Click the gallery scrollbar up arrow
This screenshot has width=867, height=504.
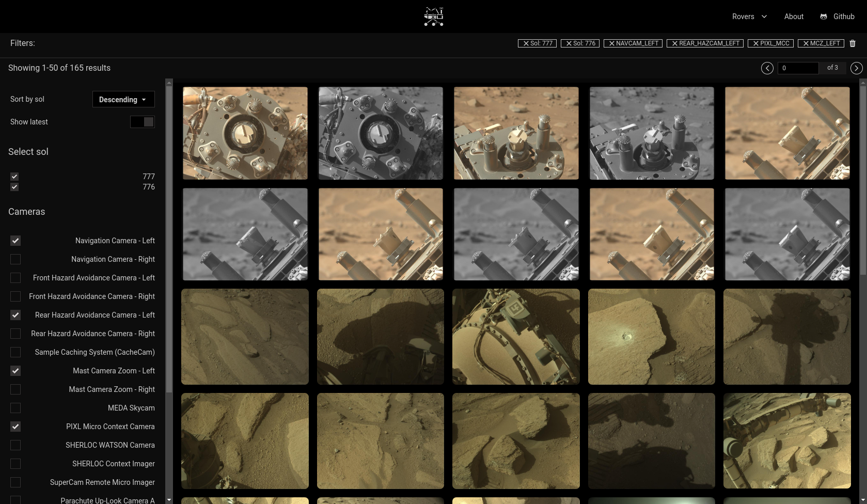pyautogui.click(x=863, y=82)
